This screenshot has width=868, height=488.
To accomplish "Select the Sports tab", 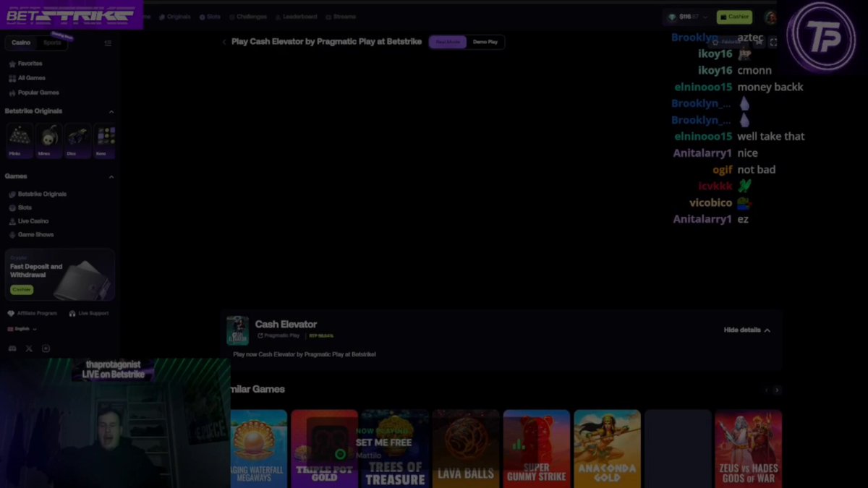I will point(52,43).
